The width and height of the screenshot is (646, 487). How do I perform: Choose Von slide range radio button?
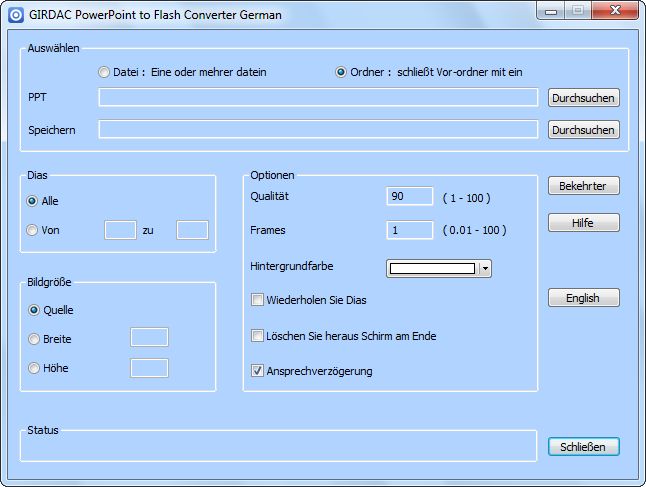32,230
